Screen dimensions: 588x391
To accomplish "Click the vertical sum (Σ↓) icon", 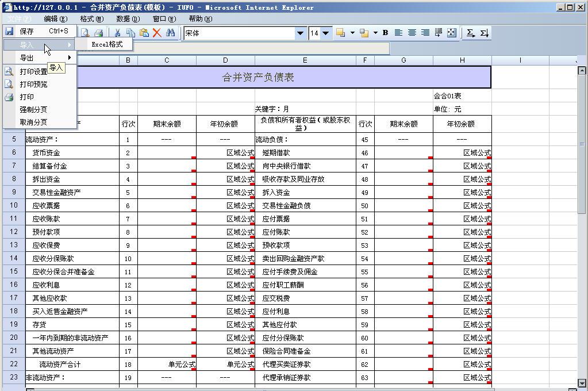I will [x=484, y=33].
